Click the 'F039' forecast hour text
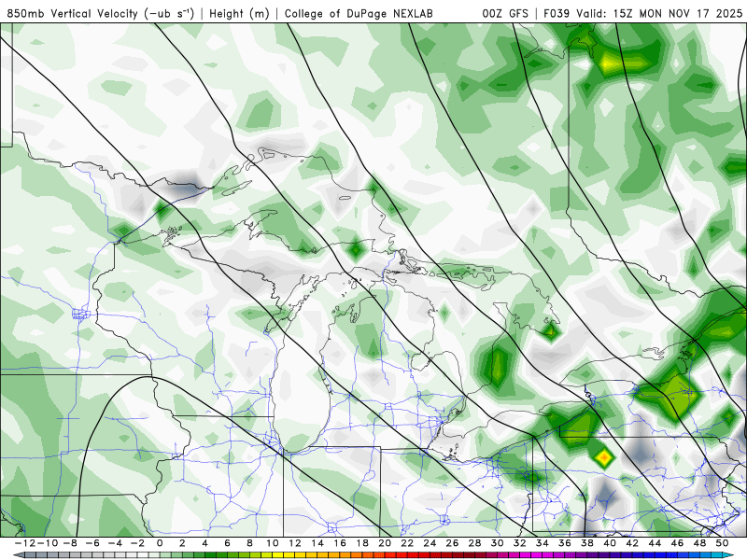Viewport: 747px width, 560px height. pyautogui.click(x=557, y=13)
